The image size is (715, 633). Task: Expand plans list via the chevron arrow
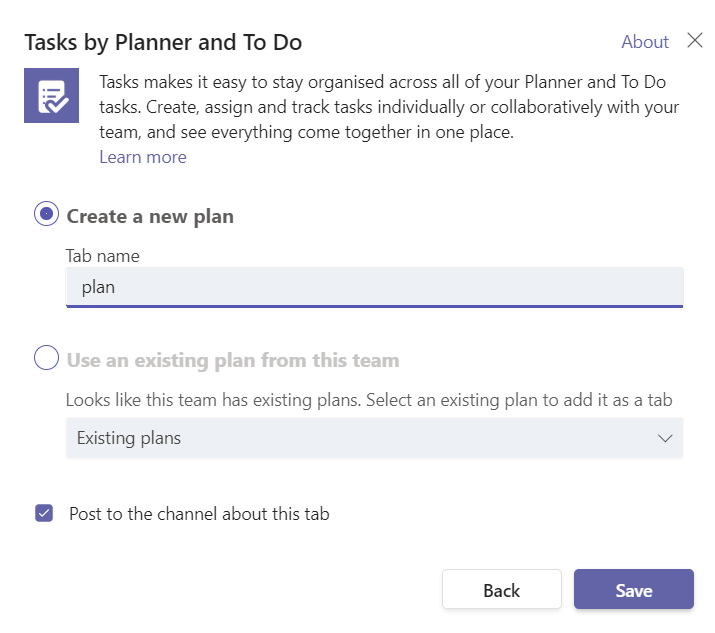pyautogui.click(x=665, y=438)
